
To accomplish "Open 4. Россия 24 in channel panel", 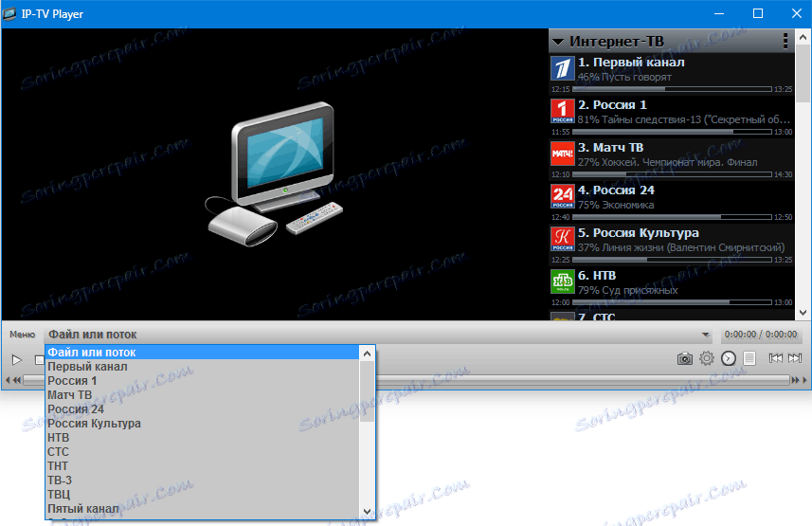I will pyautogui.click(x=672, y=202).
